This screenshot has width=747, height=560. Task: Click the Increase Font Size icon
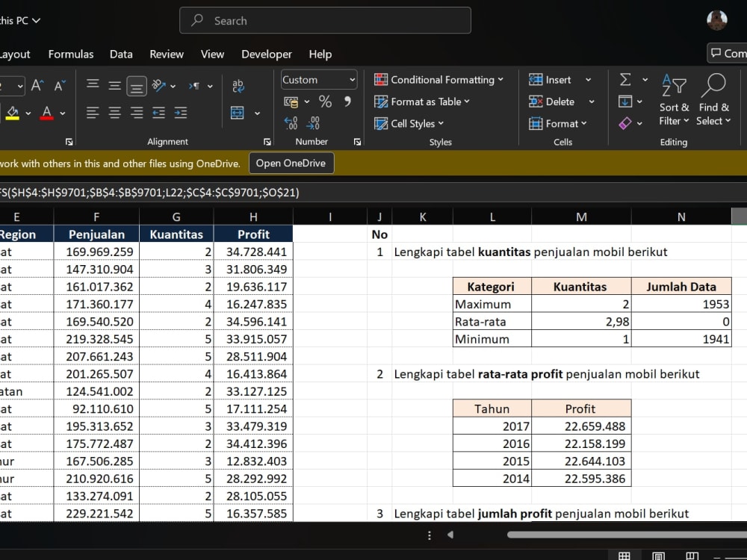pyautogui.click(x=37, y=86)
